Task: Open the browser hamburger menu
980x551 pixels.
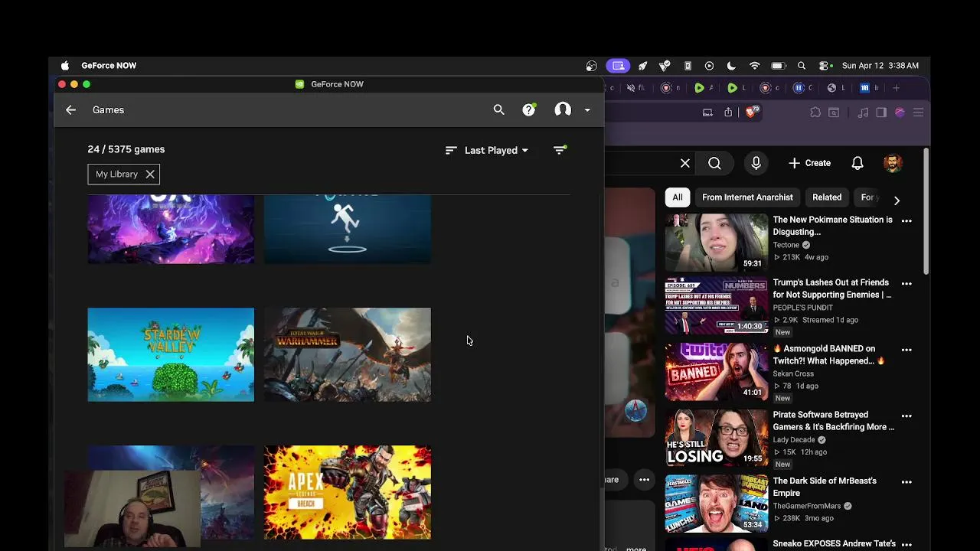Action: 918,112
